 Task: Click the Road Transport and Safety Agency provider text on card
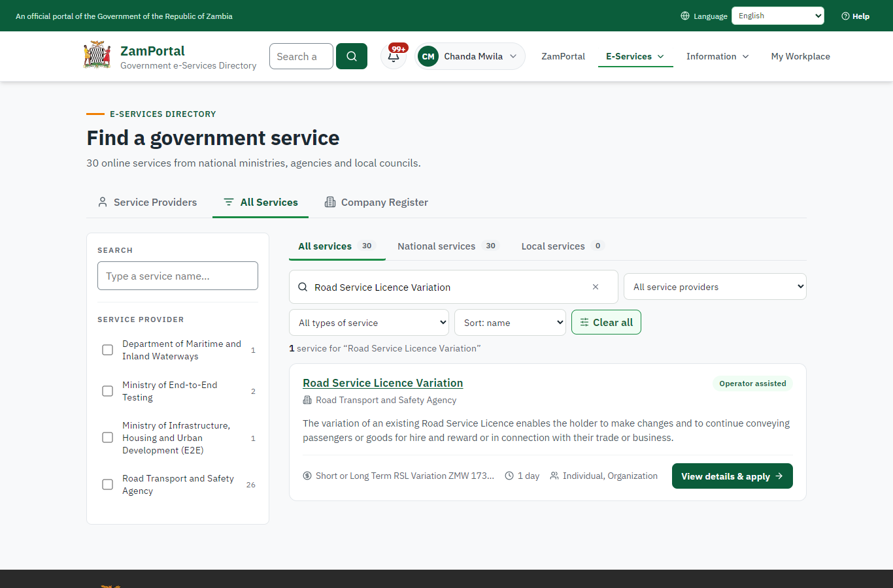386,400
